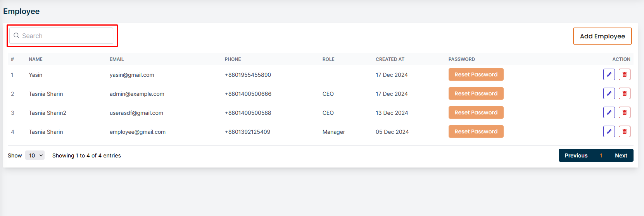644x216 pixels.
Task: Edit the admin@example.com employee row
Action: 609,93
